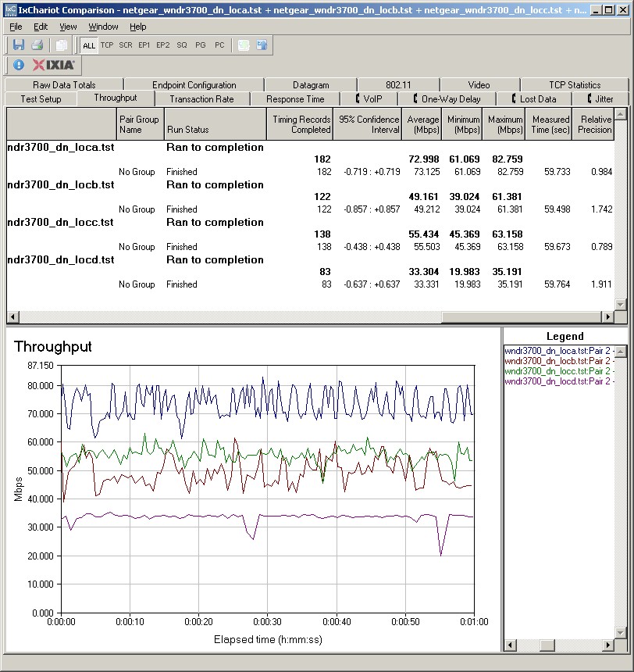Click the Minimum (Mbps) column header
634x672 pixels.
coord(461,124)
